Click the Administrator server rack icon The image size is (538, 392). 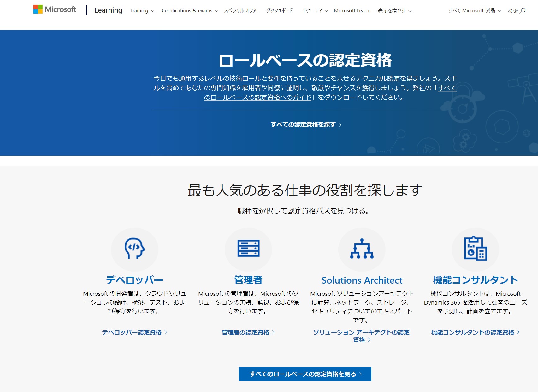click(248, 248)
